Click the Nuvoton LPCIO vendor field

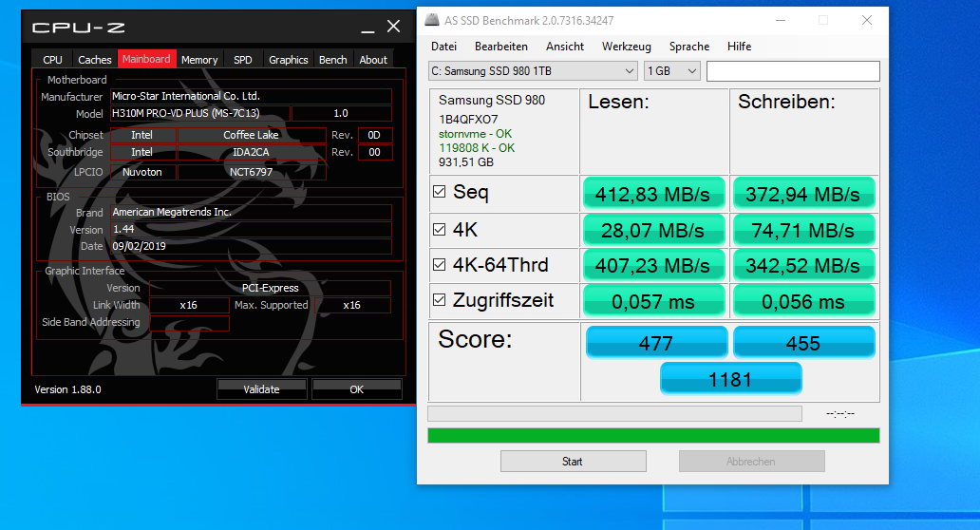coord(142,172)
